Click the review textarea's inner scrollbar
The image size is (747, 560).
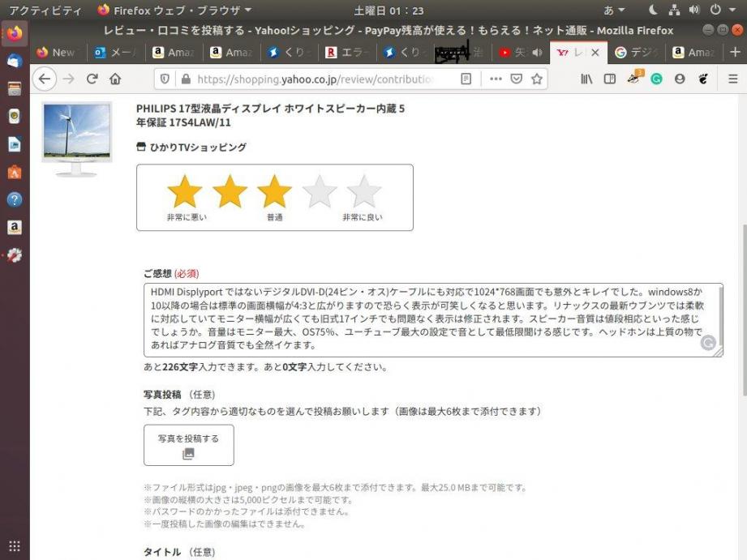(721, 314)
